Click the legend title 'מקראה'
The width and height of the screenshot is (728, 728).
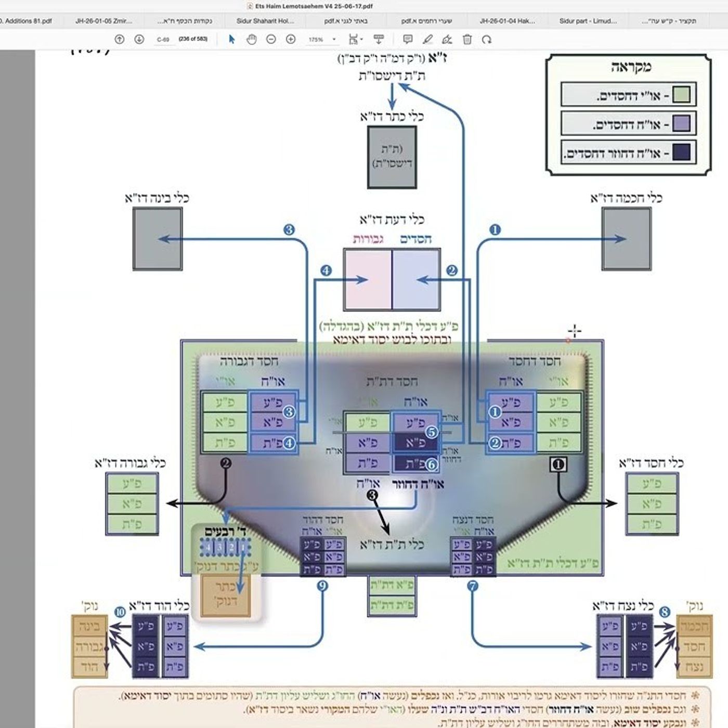coord(630,68)
